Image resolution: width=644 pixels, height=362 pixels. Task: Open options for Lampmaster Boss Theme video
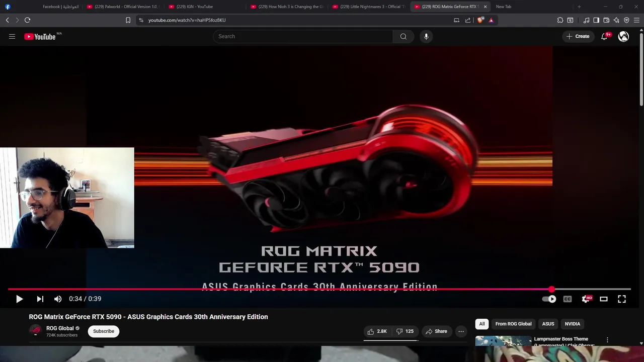(607, 340)
